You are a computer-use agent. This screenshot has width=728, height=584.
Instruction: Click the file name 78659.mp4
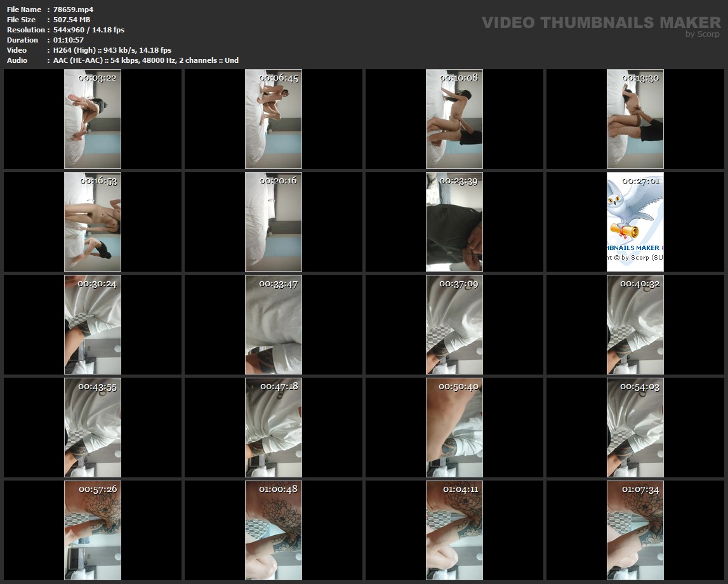coord(74,10)
